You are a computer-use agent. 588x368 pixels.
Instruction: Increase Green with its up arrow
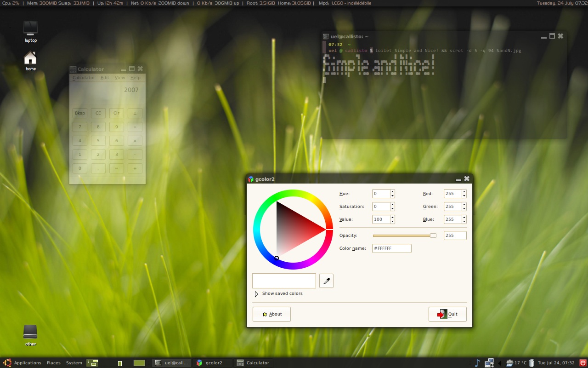tap(464, 205)
